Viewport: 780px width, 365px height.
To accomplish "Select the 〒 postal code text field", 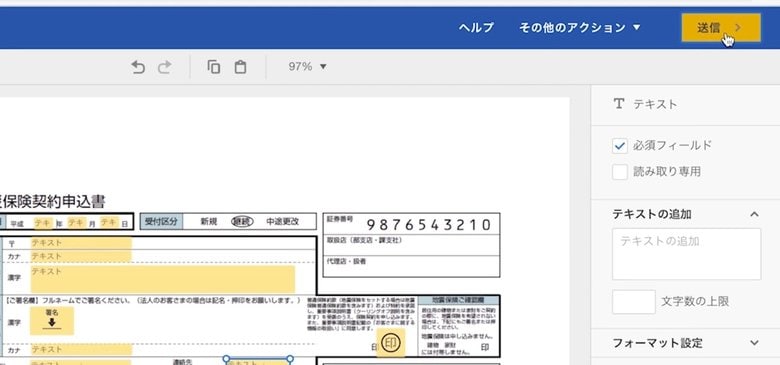I will coord(81,243).
